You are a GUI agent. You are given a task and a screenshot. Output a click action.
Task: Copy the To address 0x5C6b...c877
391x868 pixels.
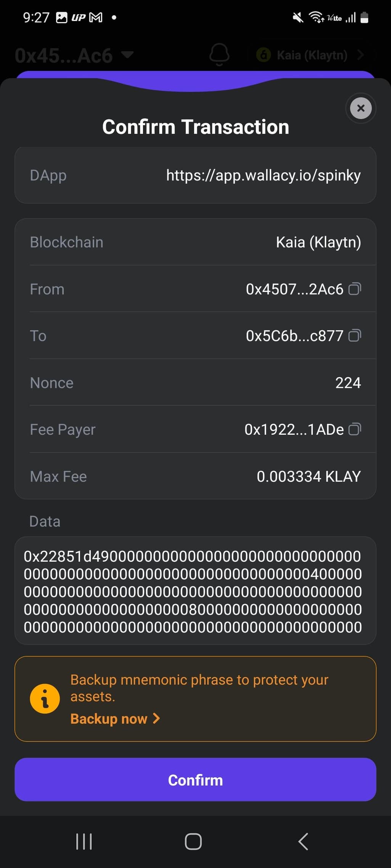[x=355, y=336]
